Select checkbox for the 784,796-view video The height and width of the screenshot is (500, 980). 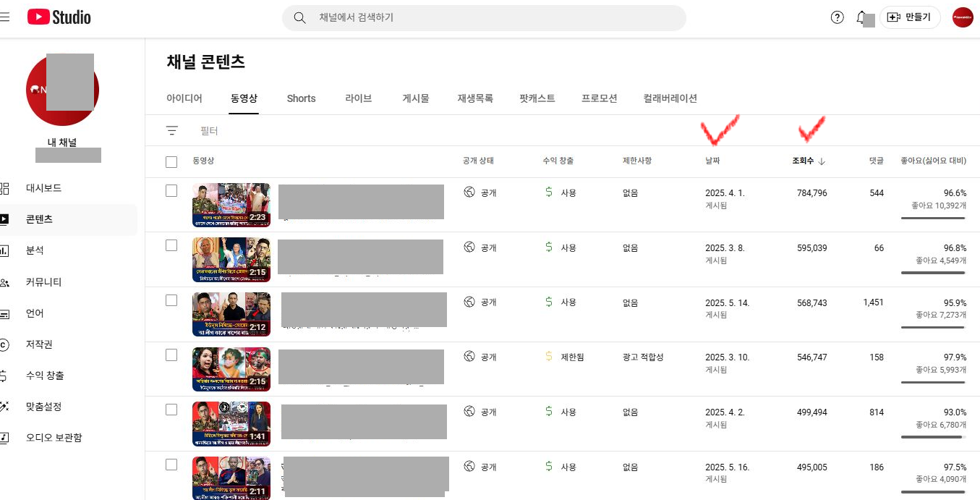(171, 191)
